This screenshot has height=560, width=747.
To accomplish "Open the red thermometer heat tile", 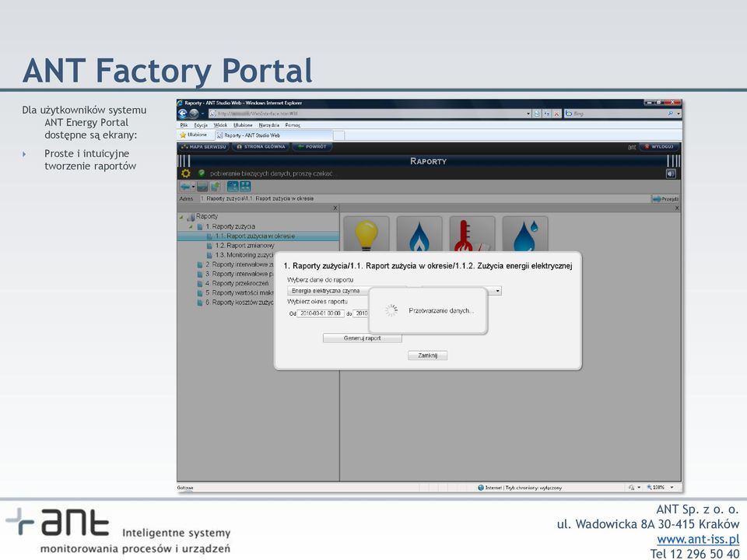I will point(472,234).
